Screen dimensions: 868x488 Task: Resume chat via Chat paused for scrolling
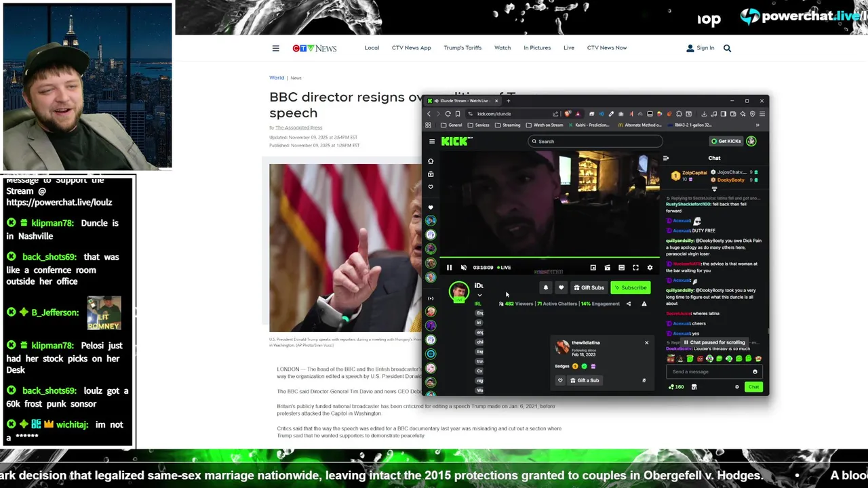click(x=715, y=342)
